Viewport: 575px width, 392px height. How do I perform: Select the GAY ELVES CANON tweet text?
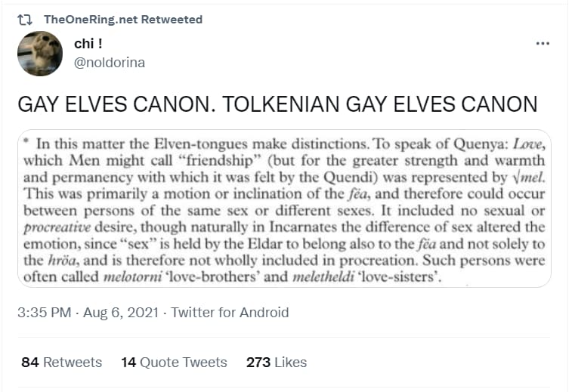[x=277, y=104]
